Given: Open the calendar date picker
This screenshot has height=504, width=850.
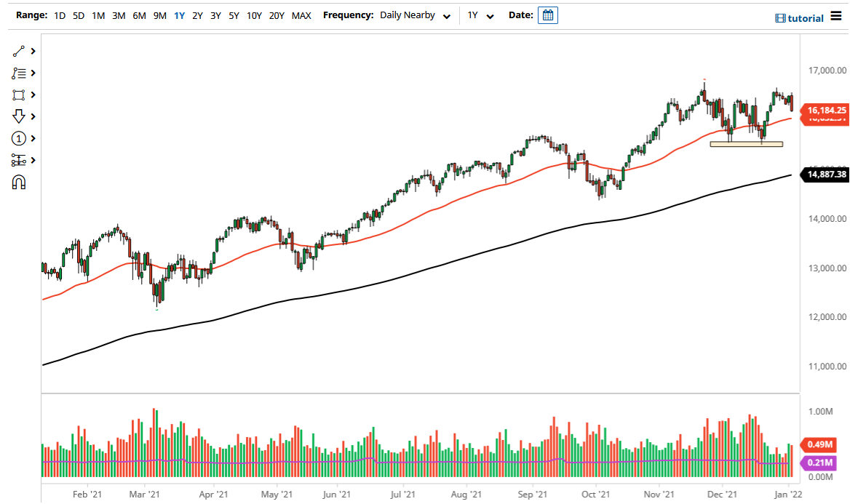Looking at the screenshot, I should 547,15.
